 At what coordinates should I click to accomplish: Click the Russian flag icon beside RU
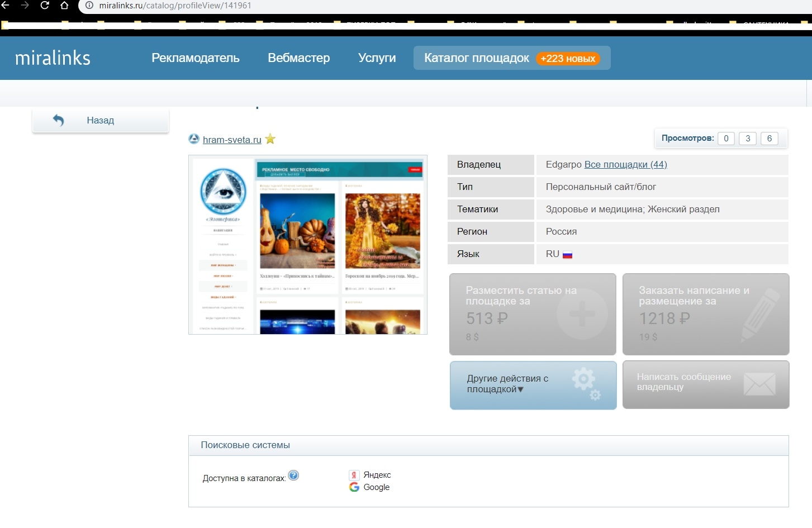pos(568,255)
